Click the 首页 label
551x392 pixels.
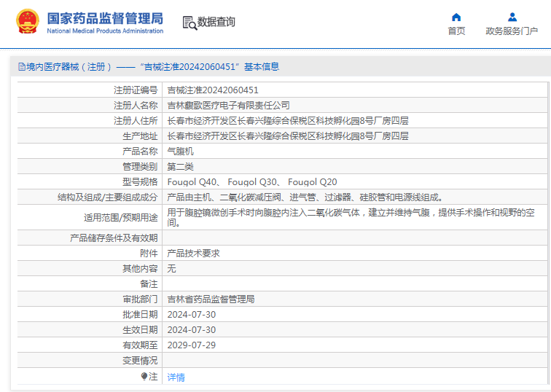456,31
